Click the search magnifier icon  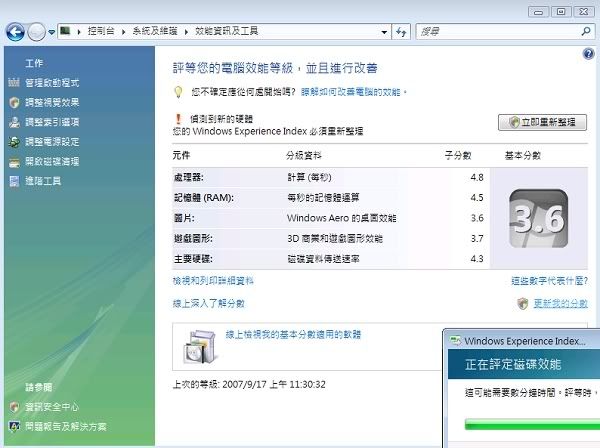tap(586, 31)
